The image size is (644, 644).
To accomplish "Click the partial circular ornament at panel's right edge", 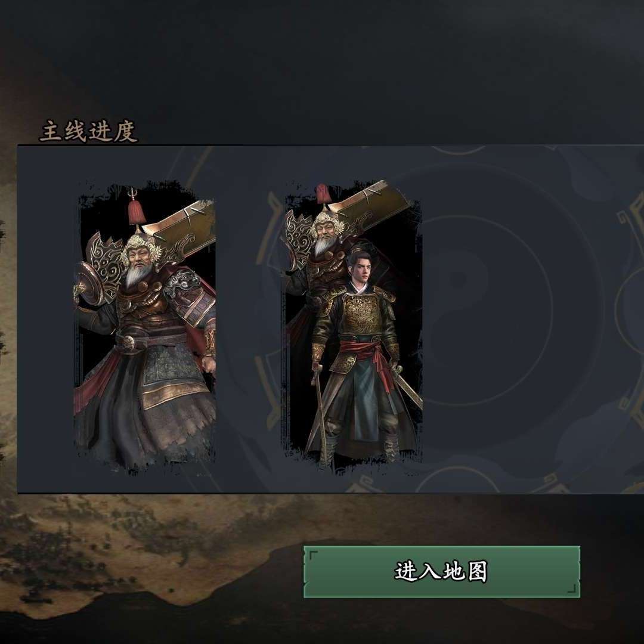I will 630,311.
